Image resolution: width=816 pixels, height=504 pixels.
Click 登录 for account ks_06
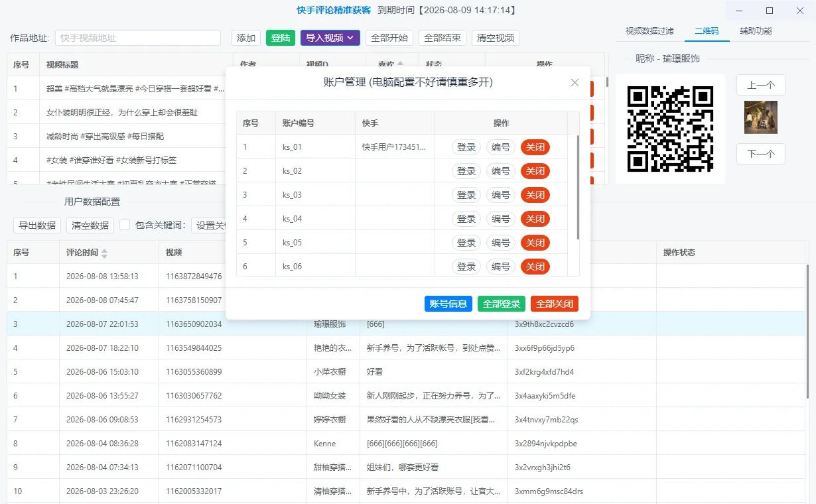466,267
